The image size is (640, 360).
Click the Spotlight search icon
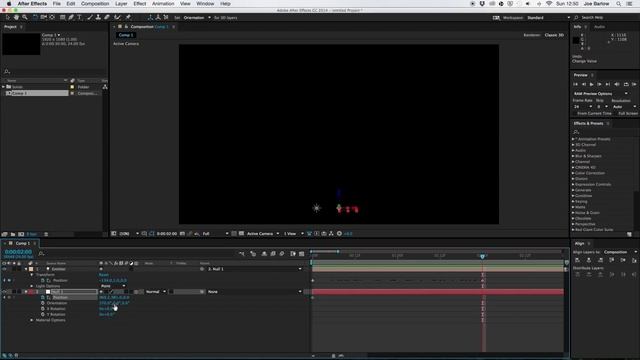619,4
